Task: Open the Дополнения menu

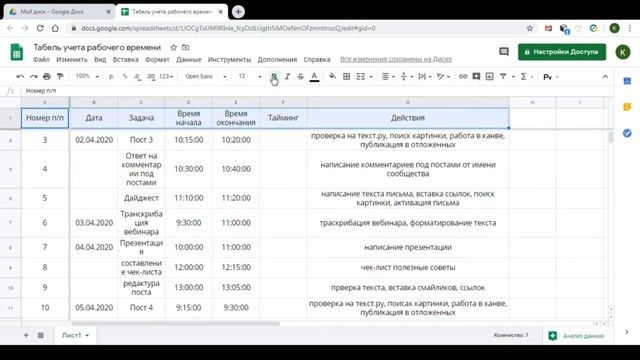Action: tap(277, 60)
